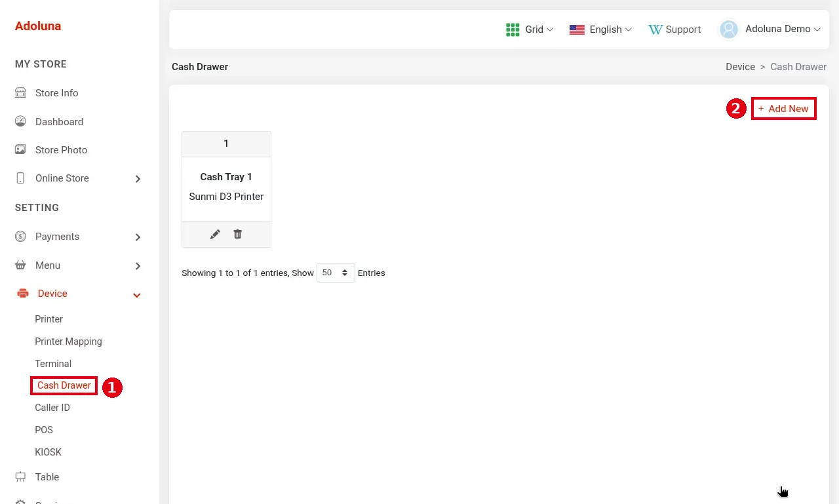Image resolution: width=839 pixels, height=504 pixels.
Task: Open the KIOSK submenu item
Action: 49,452
